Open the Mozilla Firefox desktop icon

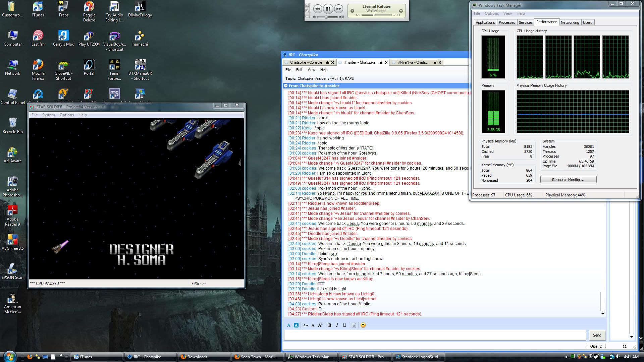tap(38, 70)
